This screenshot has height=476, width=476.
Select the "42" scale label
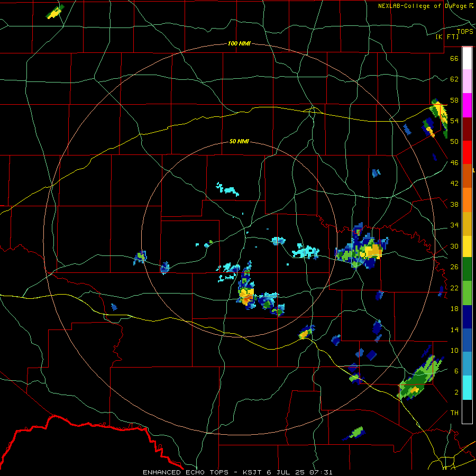coord(454,183)
